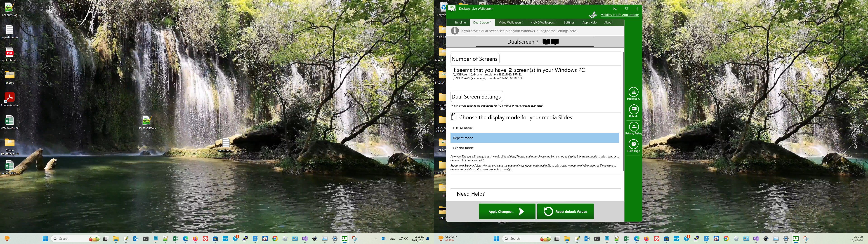The height and width of the screenshot is (244, 868).
Task: Switch to the Timeline tab
Action: [460, 23]
